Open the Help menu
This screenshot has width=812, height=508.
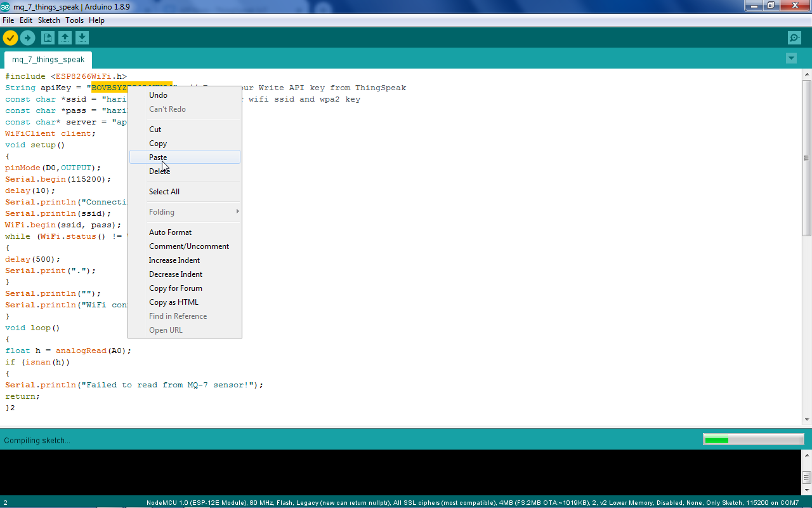[x=96, y=20]
